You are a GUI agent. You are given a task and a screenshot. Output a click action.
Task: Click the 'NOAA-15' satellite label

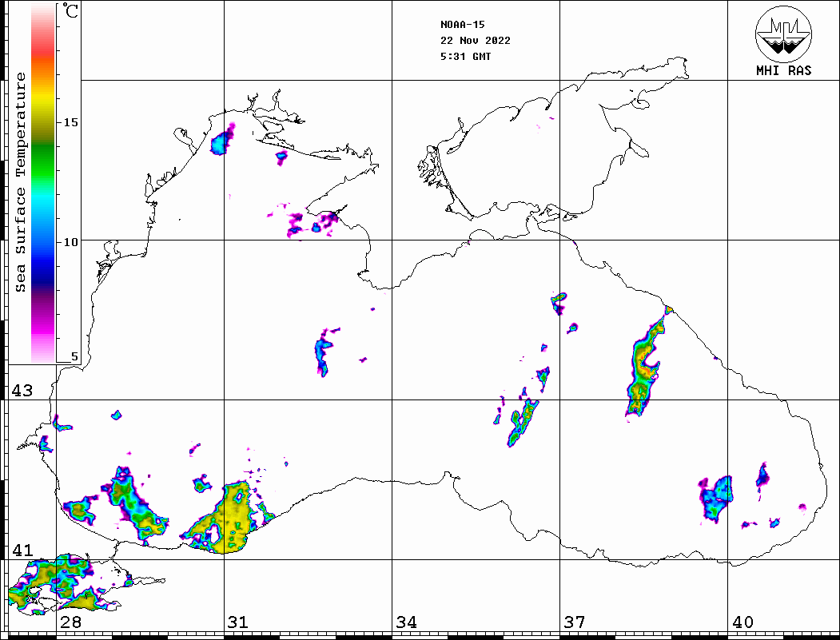click(463, 25)
